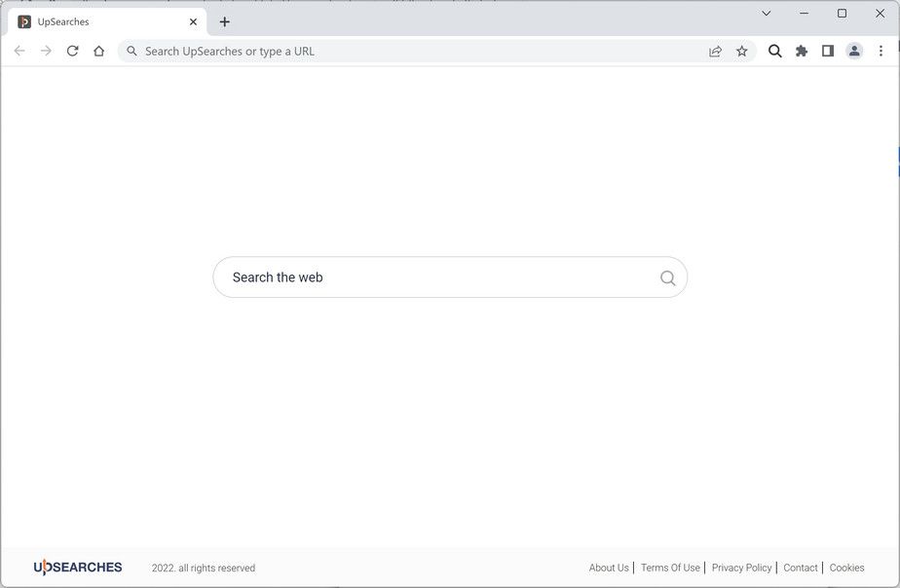Click the magnifier icon inside the web search box
Viewport: 900px width, 588px height.
667,278
